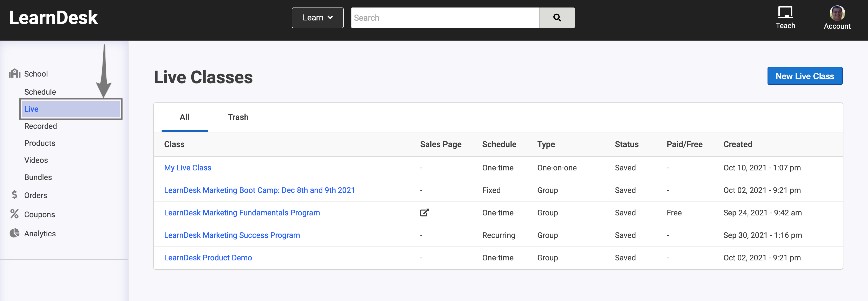Open Recorded in the sidebar

[x=40, y=126]
